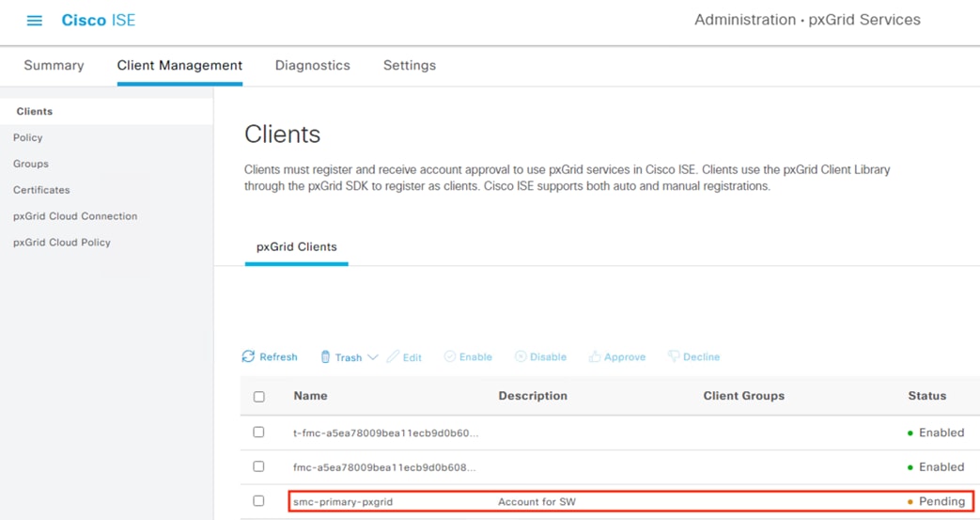
Task: Click the Enable toolbar label
Action: coord(475,356)
